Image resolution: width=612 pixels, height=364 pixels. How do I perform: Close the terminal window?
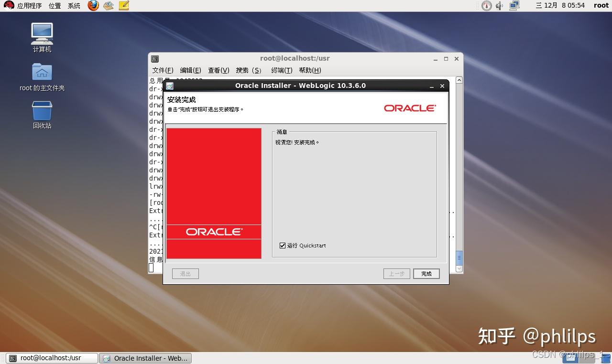click(x=457, y=59)
